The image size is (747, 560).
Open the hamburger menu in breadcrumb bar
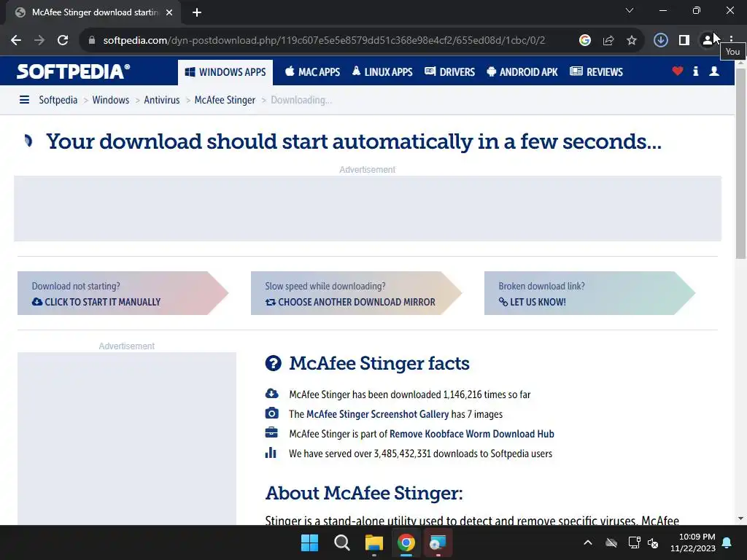click(x=24, y=100)
